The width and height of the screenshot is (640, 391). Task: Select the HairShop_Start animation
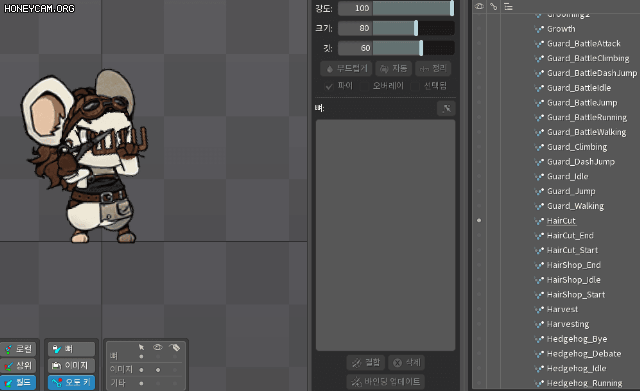click(576, 295)
